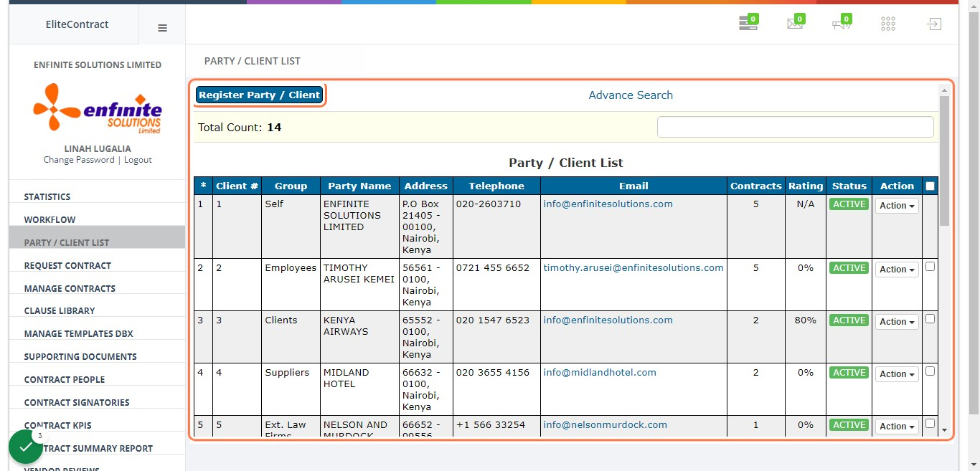Open Contract KPIs in the sidebar
The height and width of the screenshot is (471, 980).
pyautogui.click(x=58, y=425)
